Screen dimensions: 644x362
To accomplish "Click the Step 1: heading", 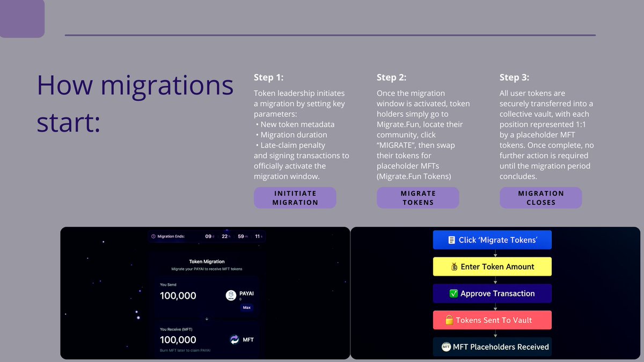I will click(268, 78).
